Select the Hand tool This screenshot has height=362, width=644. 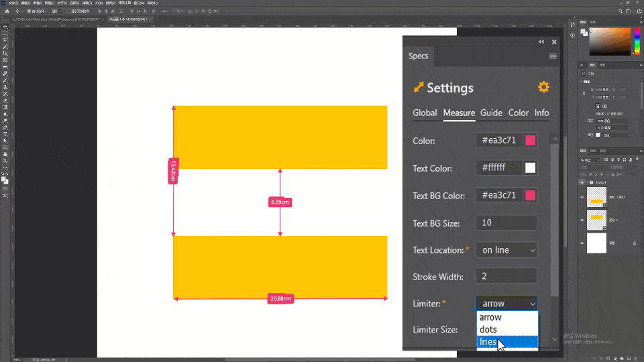coord(5,154)
